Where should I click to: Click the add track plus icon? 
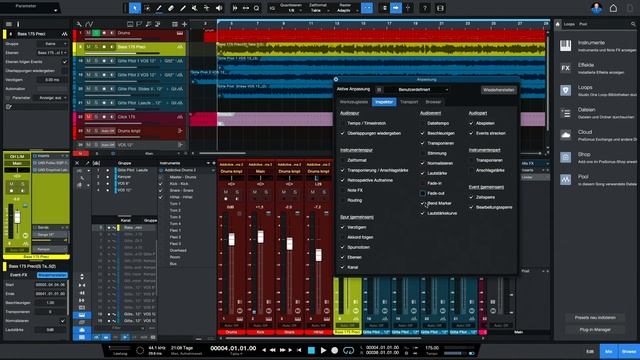pos(184,24)
